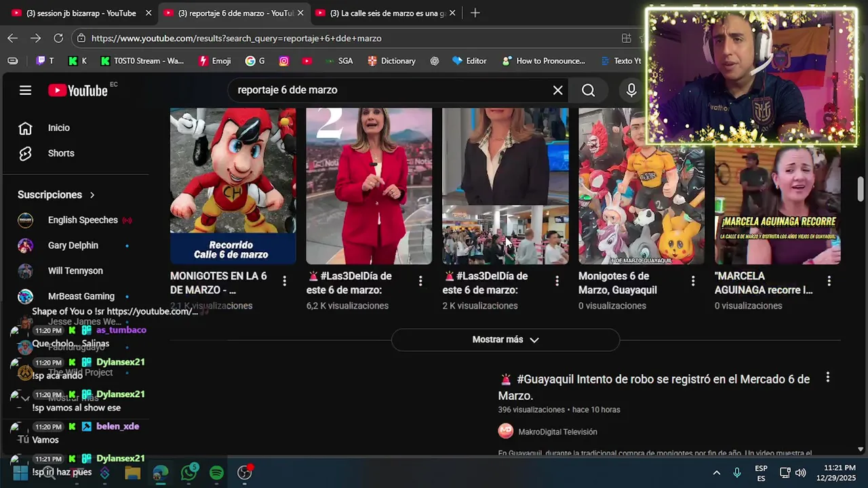Start voice search with microphone icon
The width and height of the screenshot is (868, 488).
pos(631,90)
